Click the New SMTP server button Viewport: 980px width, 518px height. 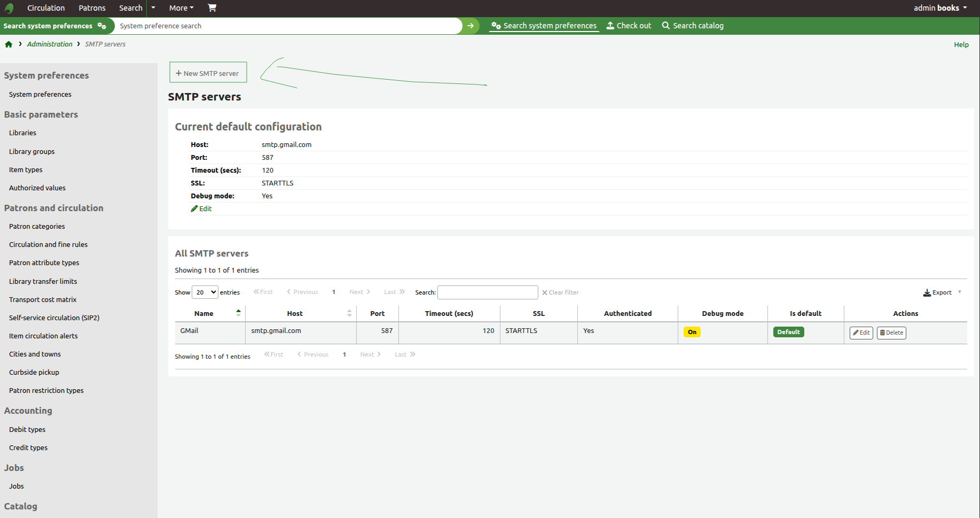[208, 72]
